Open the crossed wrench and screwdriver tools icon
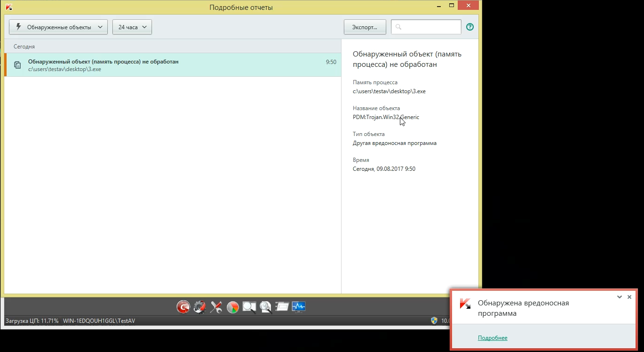This screenshot has height=352, width=644. coord(216,307)
